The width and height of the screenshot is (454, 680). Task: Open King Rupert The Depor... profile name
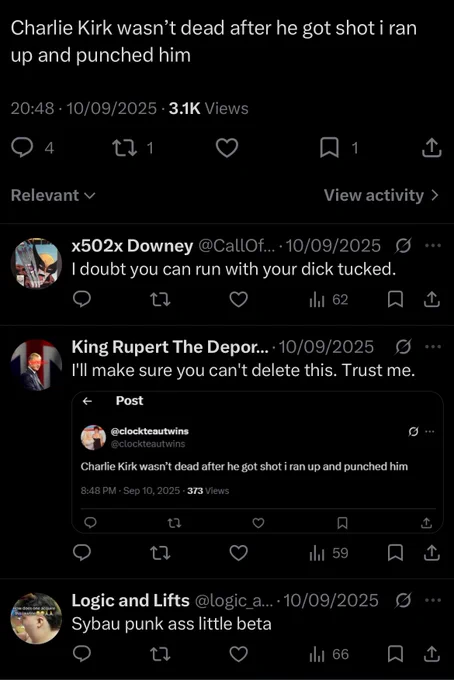tap(170, 347)
